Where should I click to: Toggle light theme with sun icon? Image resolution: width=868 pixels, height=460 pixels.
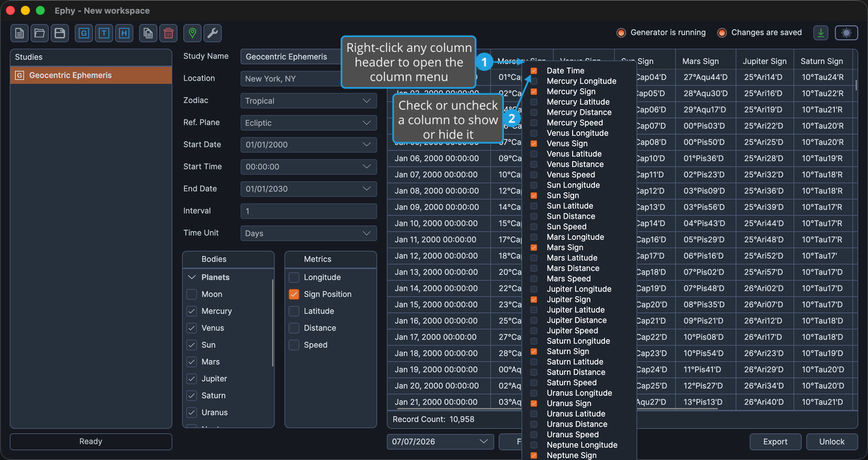click(x=846, y=32)
